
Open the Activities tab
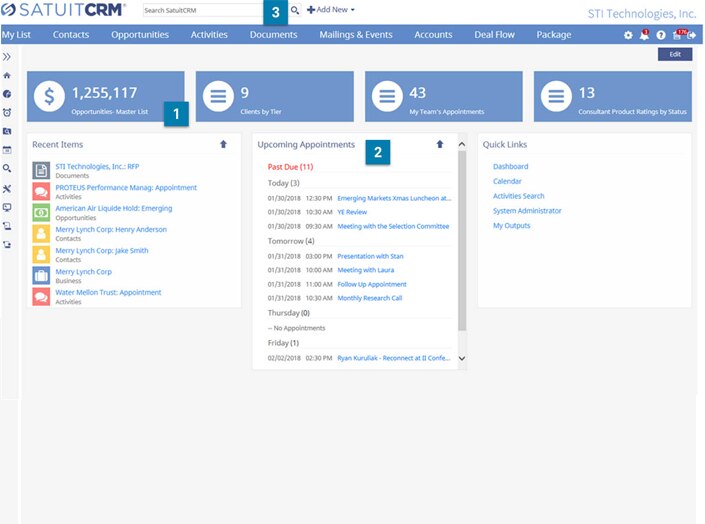tap(209, 35)
